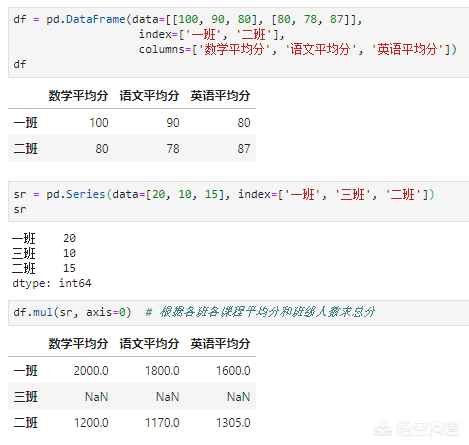Select the 一班 row label in first table
Image resolution: width=469 pixels, height=445 pixels.
pyautogui.click(x=26, y=123)
